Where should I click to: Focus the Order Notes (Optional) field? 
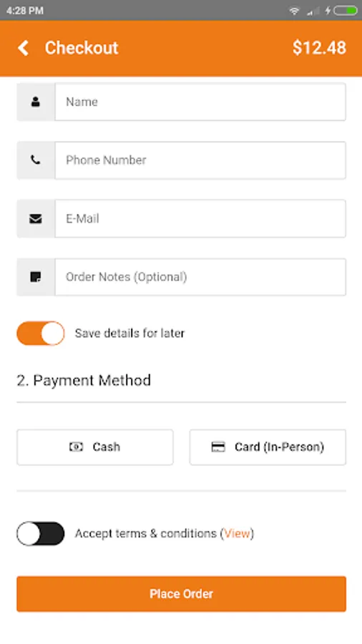point(200,277)
